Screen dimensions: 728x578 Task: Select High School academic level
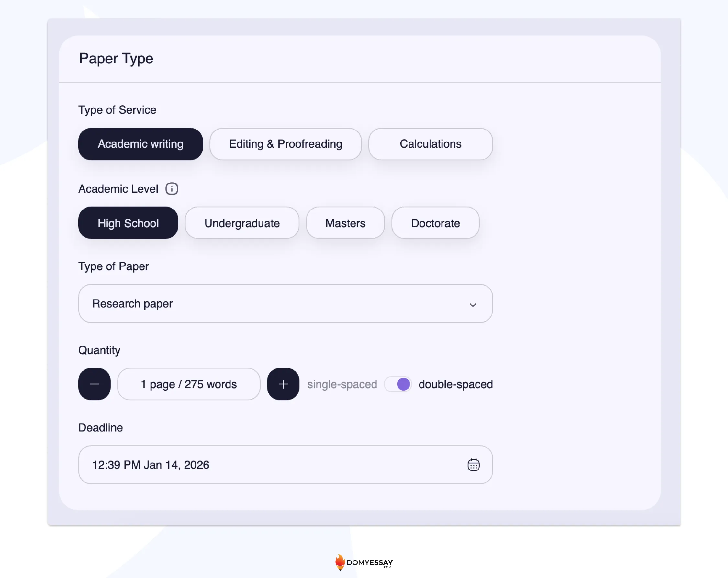128,223
